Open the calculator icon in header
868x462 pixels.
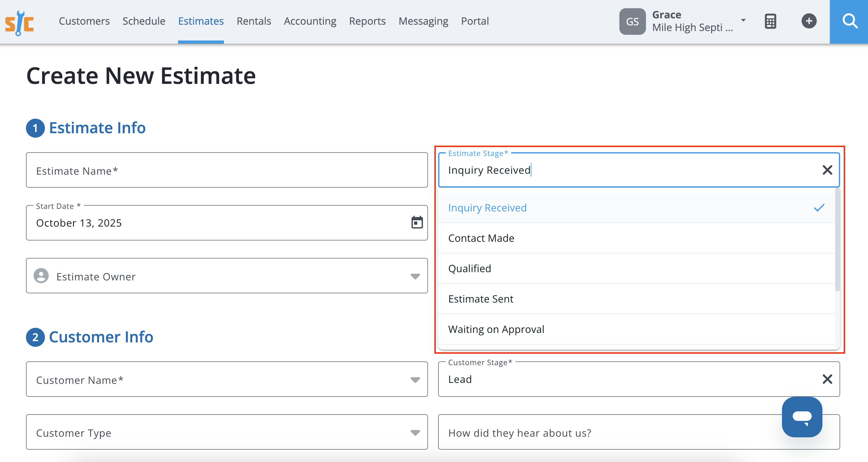pyautogui.click(x=770, y=21)
